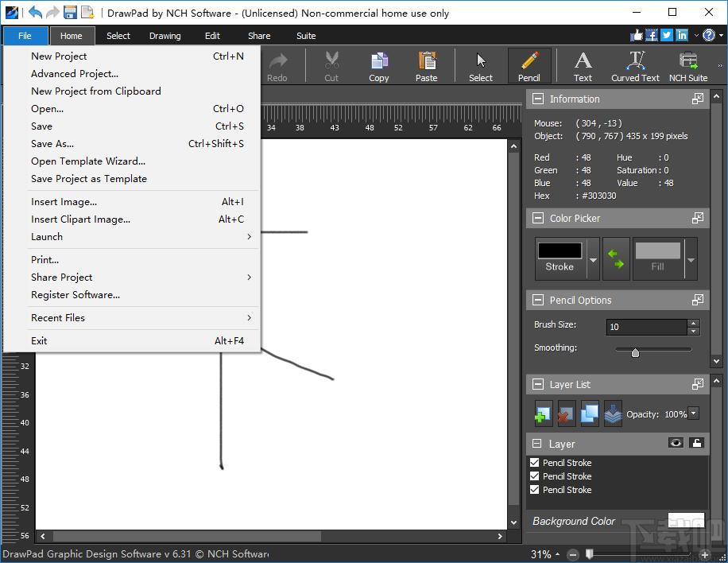Undock the Information panel
This screenshot has height=563, width=728.
(x=697, y=99)
